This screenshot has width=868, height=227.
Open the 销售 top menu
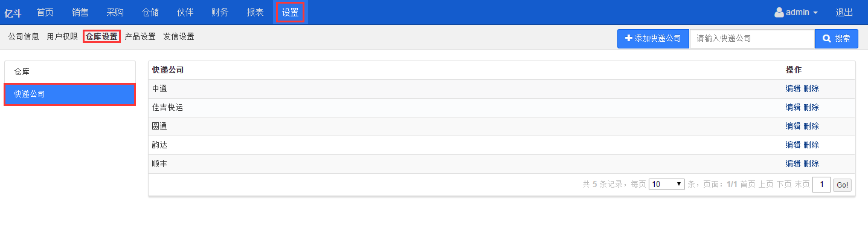pos(80,12)
